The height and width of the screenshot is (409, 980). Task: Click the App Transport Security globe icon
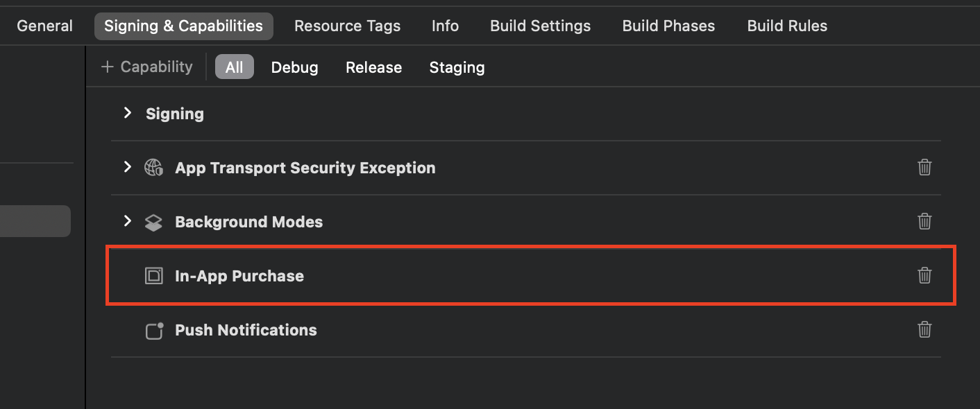[x=153, y=168]
